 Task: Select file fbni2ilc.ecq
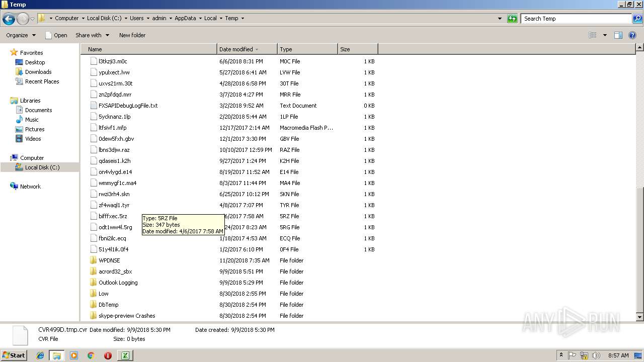(x=112, y=238)
